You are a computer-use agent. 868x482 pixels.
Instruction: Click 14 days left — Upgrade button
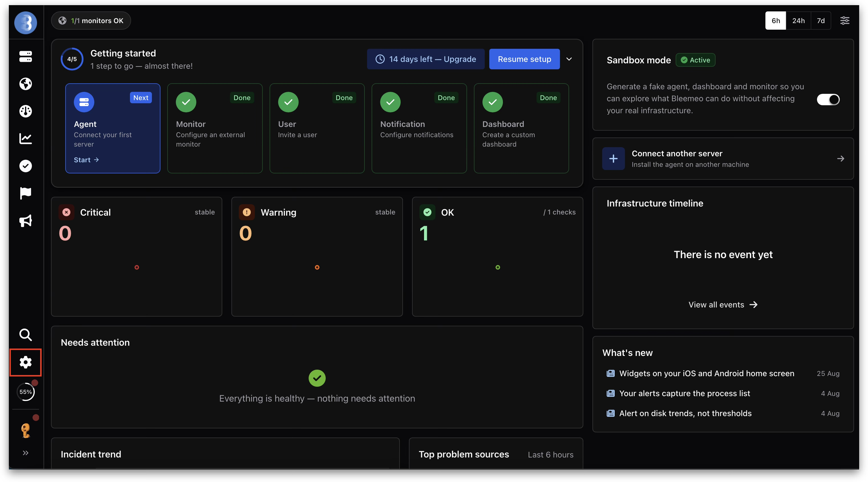pyautogui.click(x=426, y=59)
